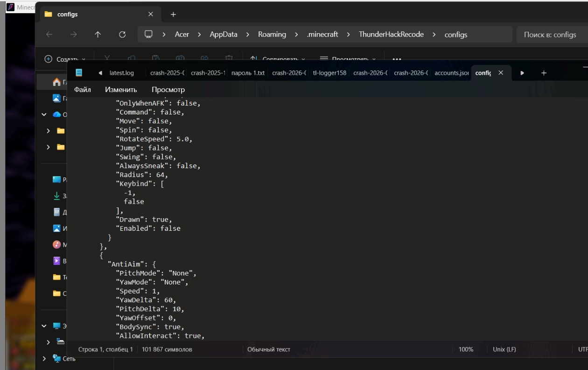This screenshot has height=370, width=588.
Task: Go up one folder level
Action: point(98,35)
